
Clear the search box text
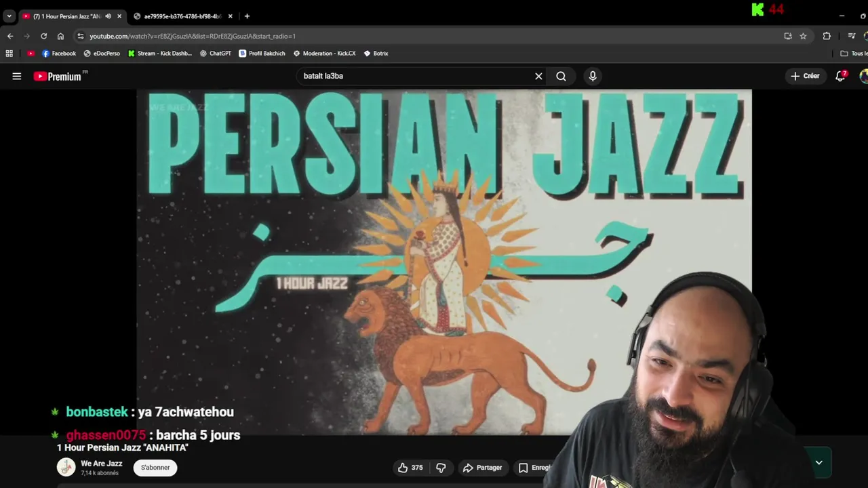[x=538, y=77]
